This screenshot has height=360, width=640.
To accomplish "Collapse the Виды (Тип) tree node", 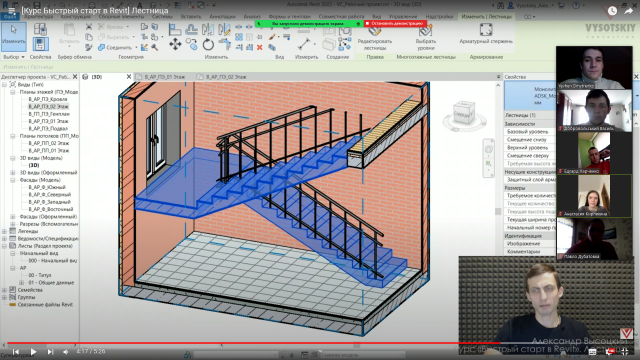I will 4,84.
